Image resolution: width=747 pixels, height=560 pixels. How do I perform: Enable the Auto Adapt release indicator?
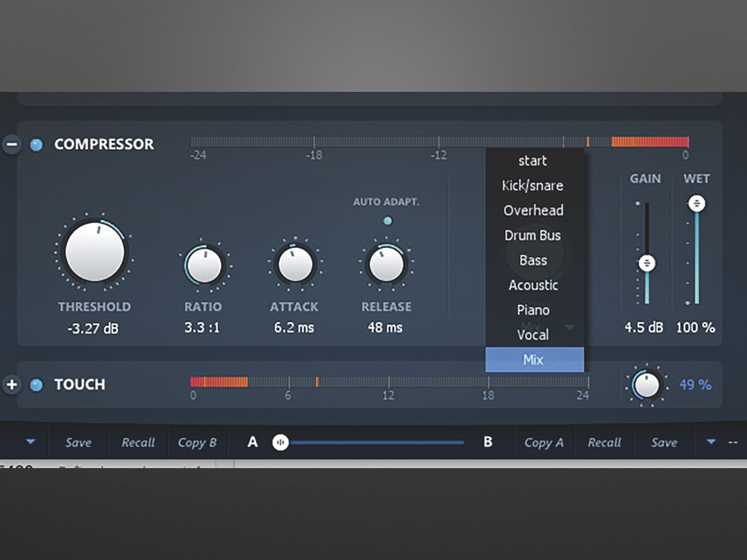(x=387, y=221)
